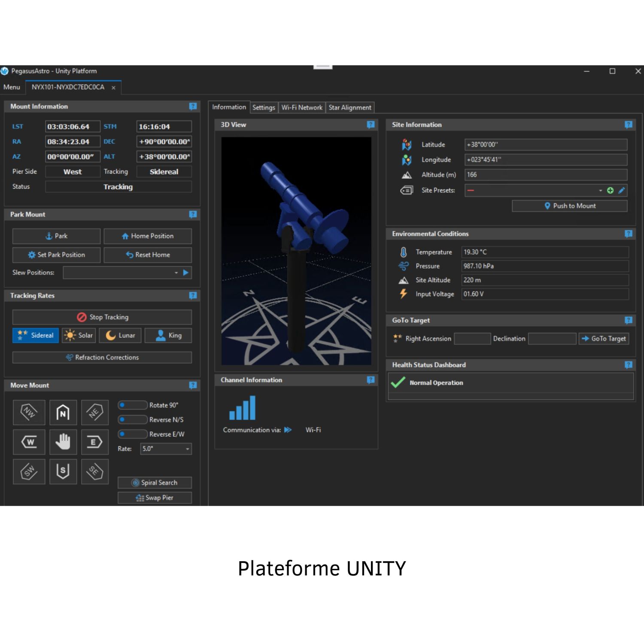This screenshot has width=644, height=644.
Task: Open the Wi-Fi Network tab
Action: [301, 107]
